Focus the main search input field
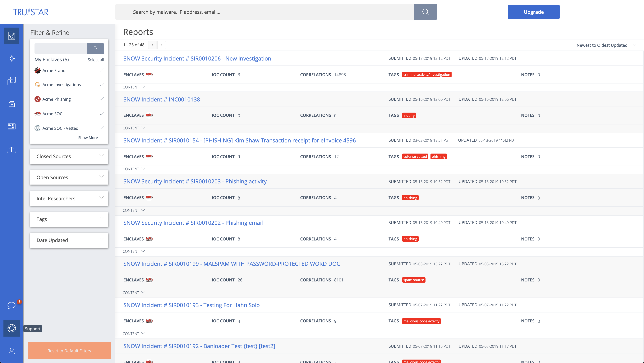The image size is (644, 363). 265,12
